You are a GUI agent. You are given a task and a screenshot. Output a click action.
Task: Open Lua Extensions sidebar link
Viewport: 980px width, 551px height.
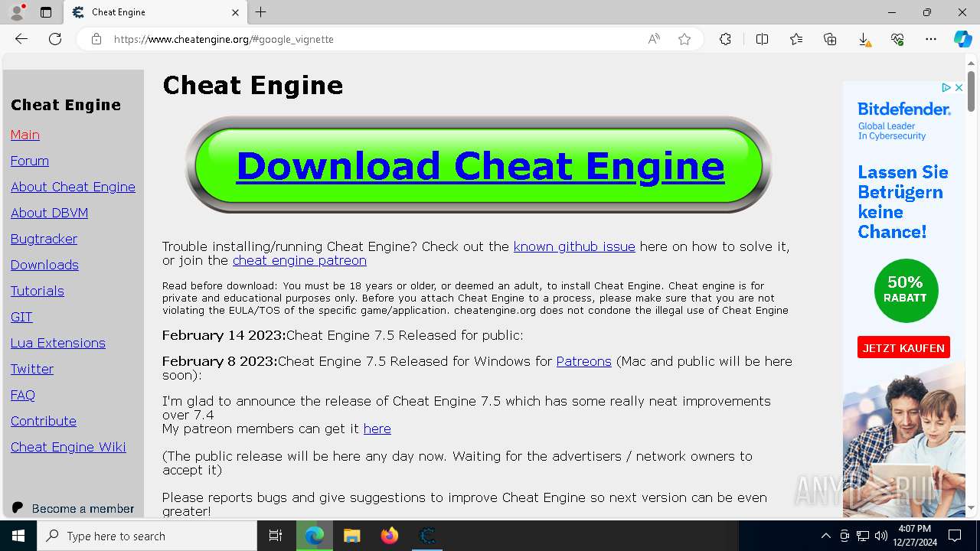coord(58,343)
